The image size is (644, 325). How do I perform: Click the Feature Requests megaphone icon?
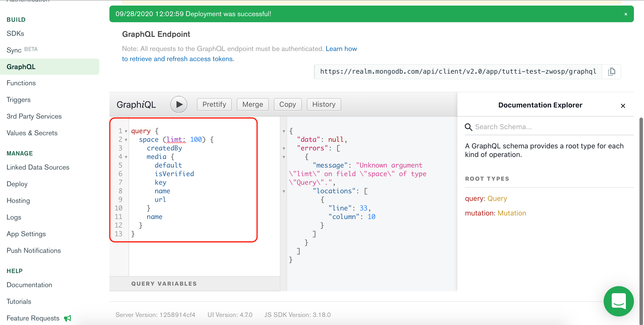coord(68,318)
